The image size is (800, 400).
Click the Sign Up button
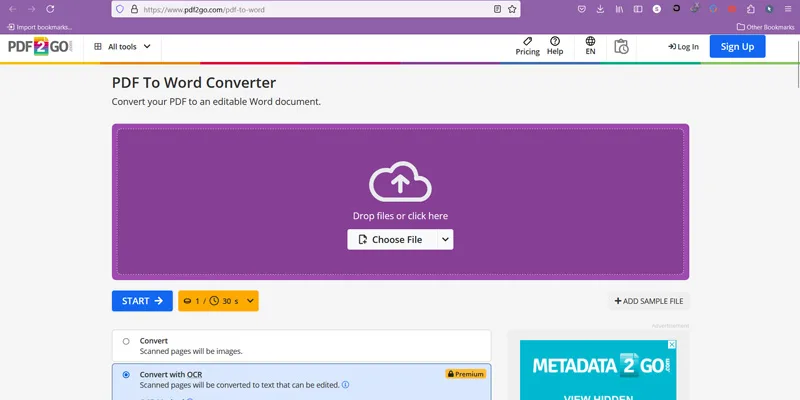pos(737,46)
